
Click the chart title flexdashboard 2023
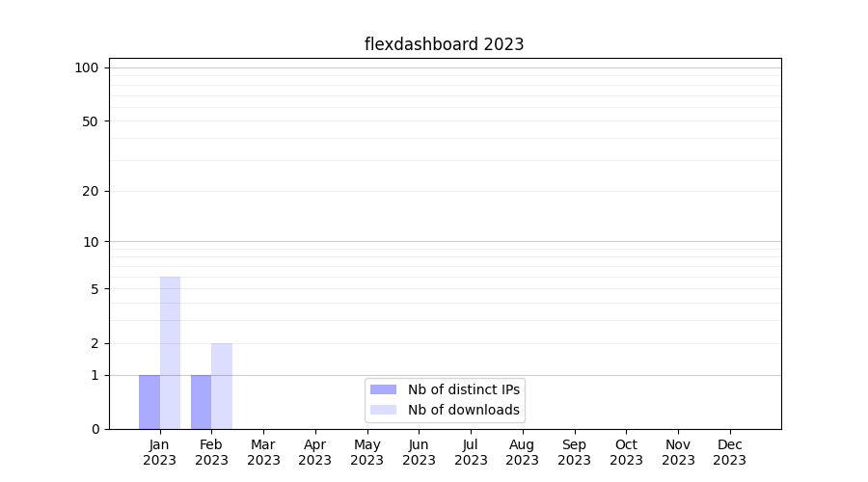[x=444, y=44]
